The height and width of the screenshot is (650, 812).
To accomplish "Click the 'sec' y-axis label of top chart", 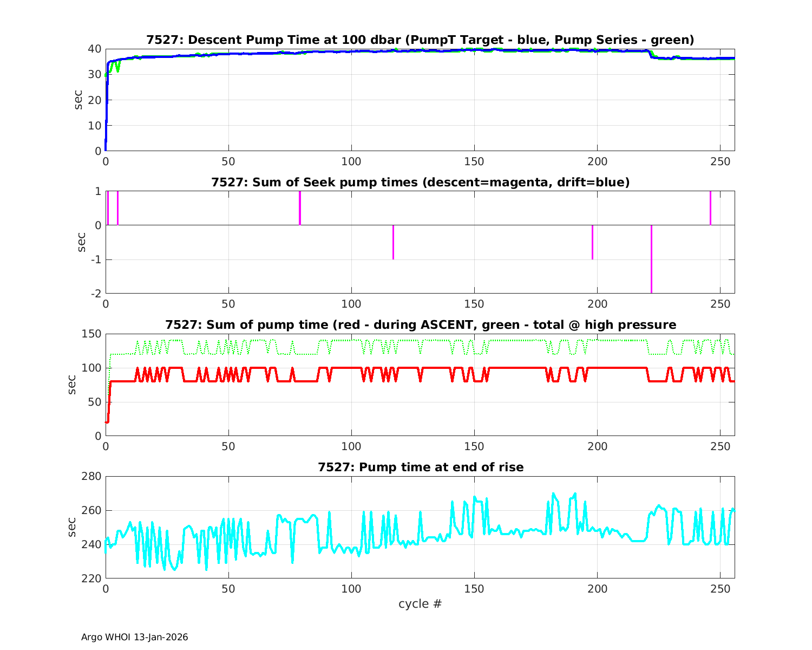I will tap(78, 100).
